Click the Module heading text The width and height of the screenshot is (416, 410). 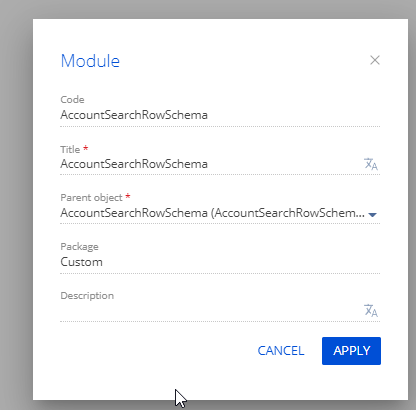point(90,61)
